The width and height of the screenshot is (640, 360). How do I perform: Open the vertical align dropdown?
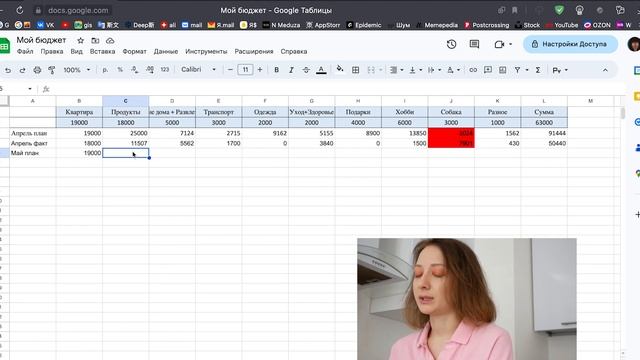[415, 70]
